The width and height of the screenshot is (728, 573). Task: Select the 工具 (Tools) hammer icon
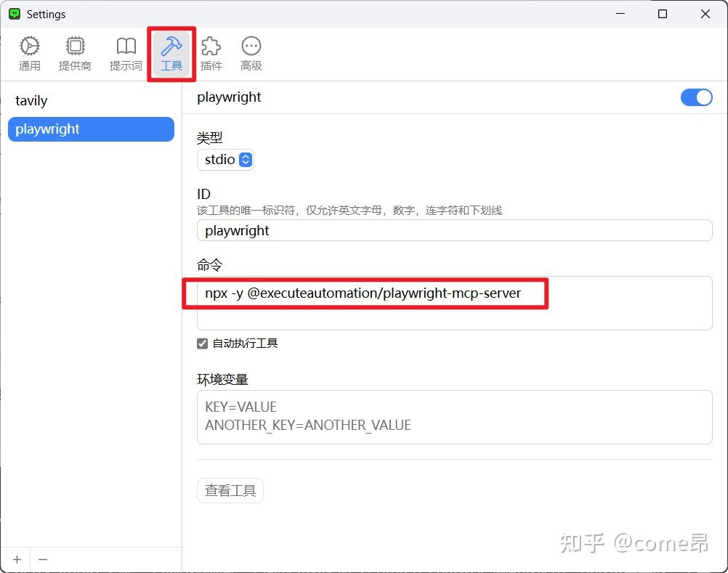click(x=171, y=51)
